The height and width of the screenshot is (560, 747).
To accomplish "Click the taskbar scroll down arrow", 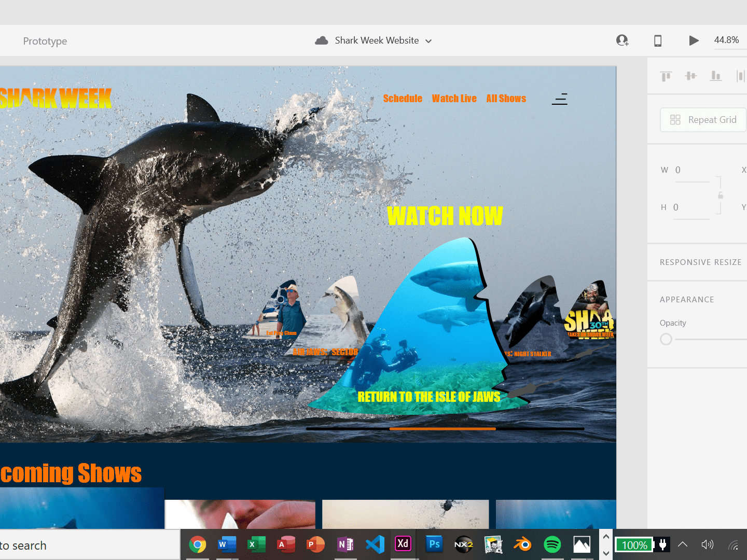I will point(606,553).
